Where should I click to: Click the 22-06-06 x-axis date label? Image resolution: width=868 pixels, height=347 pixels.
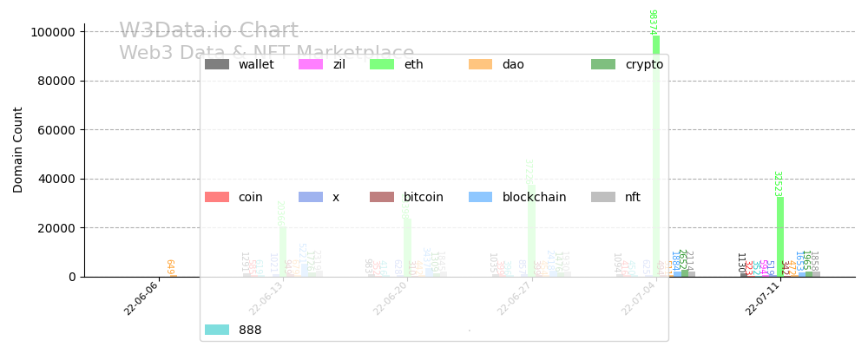click(141, 299)
